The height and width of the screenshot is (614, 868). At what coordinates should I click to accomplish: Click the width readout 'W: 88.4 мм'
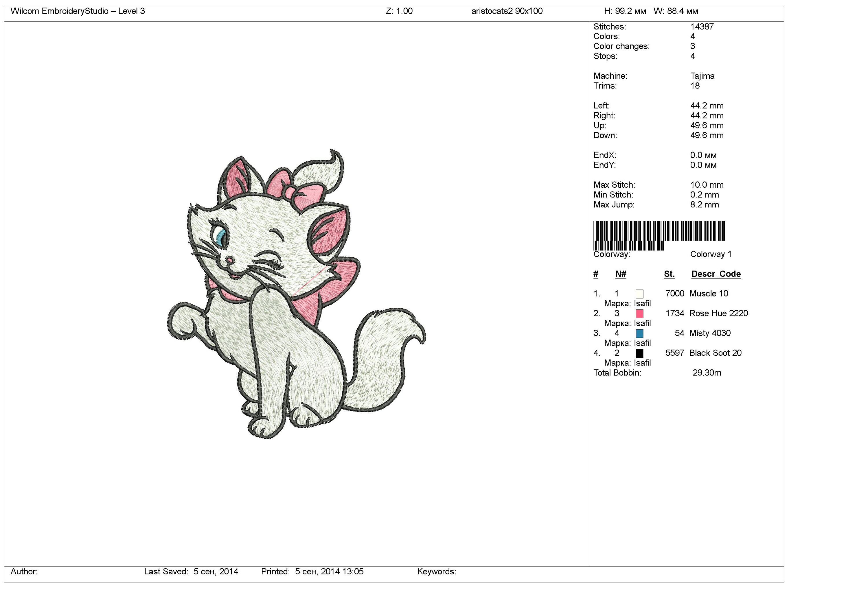click(x=676, y=11)
